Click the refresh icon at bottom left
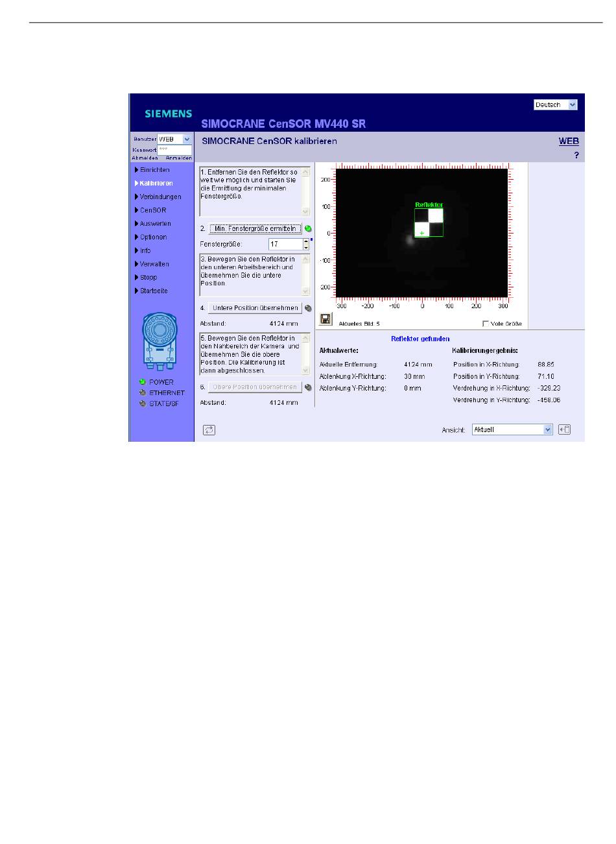This screenshot has height=844, width=616. point(209,429)
